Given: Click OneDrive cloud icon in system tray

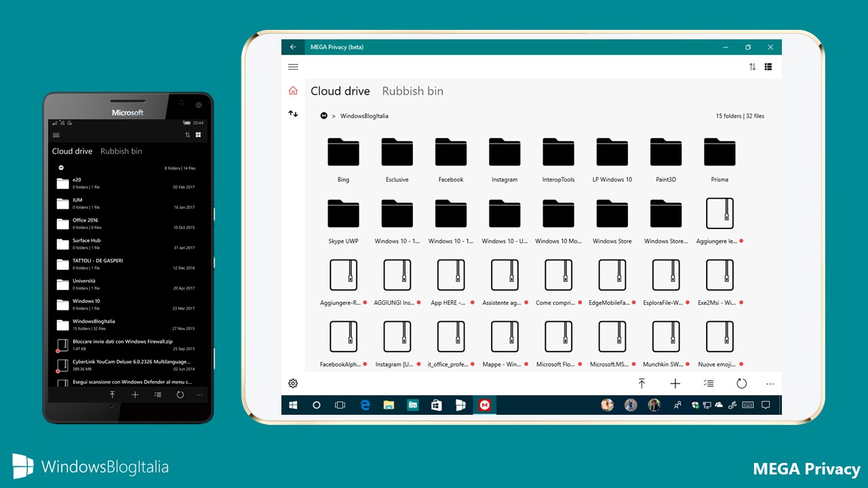Looking at the screenshot, I should coord(719,405).
